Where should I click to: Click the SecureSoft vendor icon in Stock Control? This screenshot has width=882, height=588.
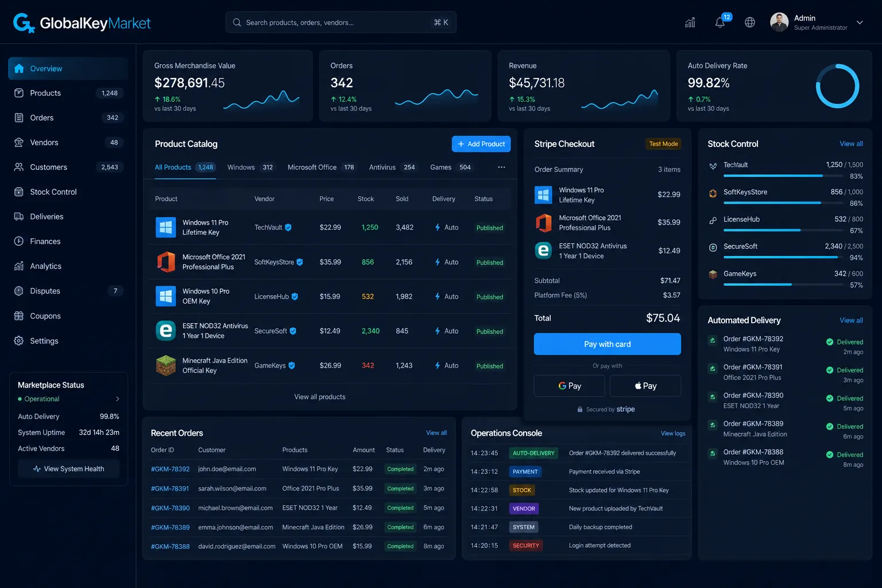pos(713,247)
